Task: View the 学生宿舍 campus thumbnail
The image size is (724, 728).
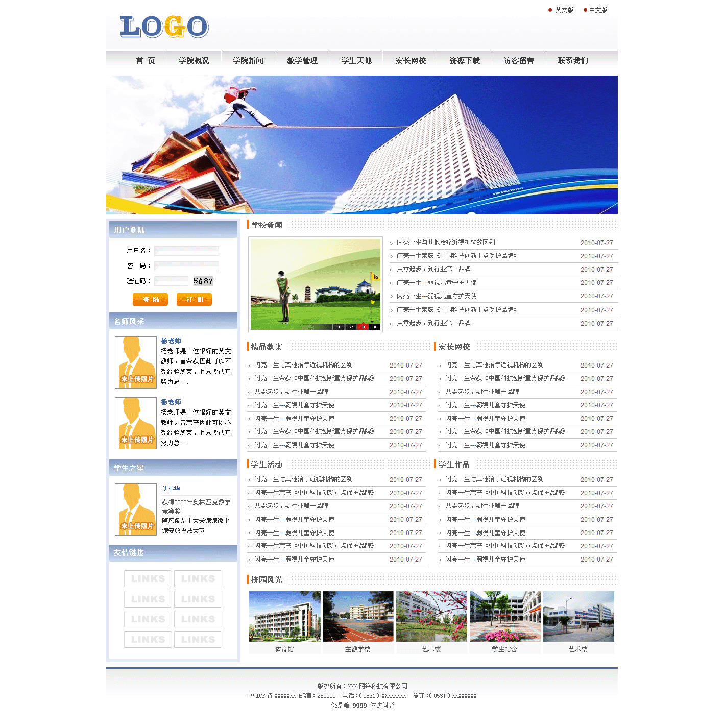Action: pos(505,616)
